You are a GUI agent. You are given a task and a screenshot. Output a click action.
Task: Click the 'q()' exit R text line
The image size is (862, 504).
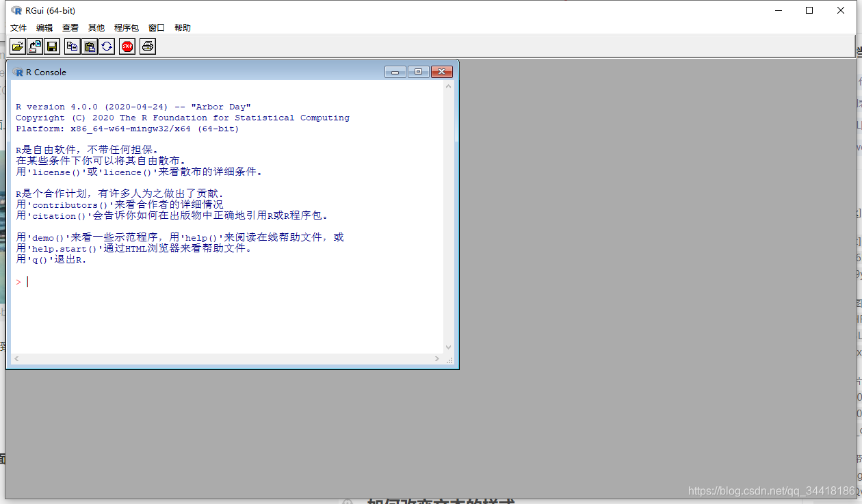[x=51, y=259]
